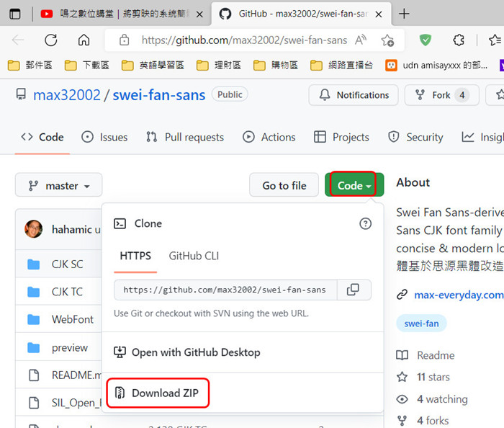View the 4 watching link
The height and width of the screenshot is (428, 504).
[x=432, y=399]
